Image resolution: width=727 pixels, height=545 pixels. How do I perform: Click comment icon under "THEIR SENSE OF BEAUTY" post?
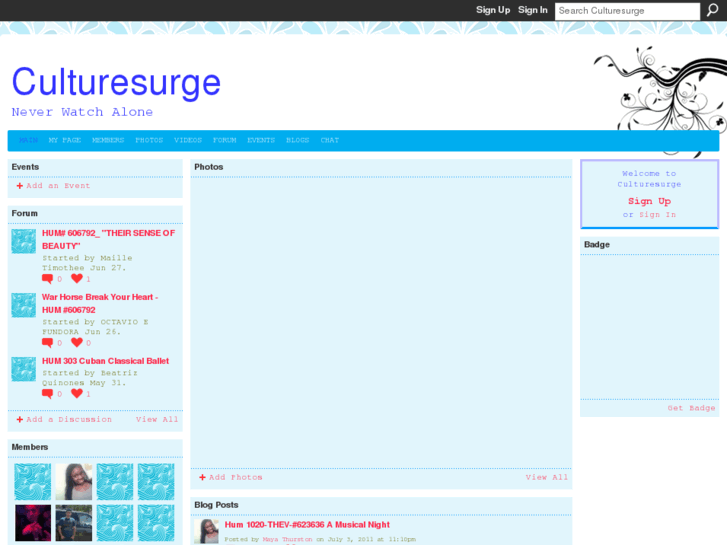[x=47, y=279]
